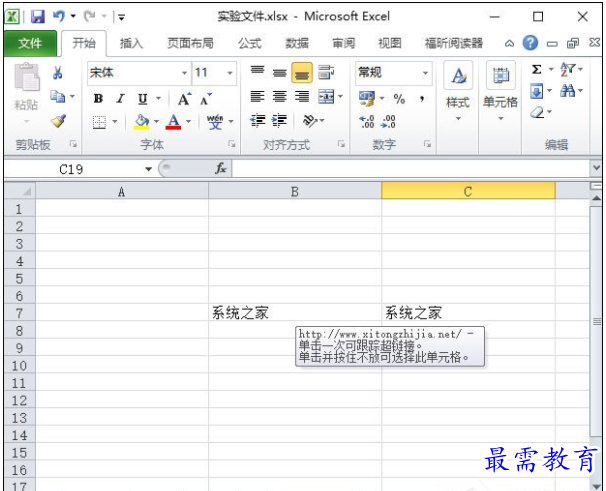Open Excel Help with the question mark icon

(530, 43)
